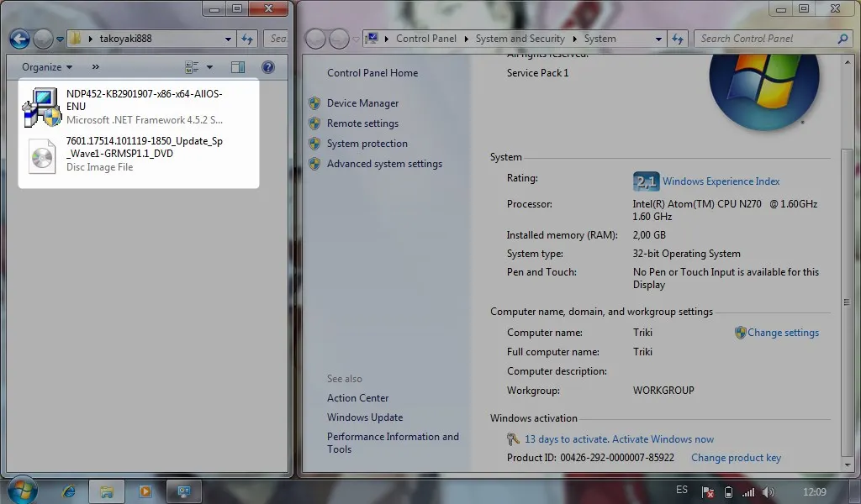This screenshot has height=504, width=861.
Task: Open the Windows Experience Index link
Action: [x=721, y=181]
